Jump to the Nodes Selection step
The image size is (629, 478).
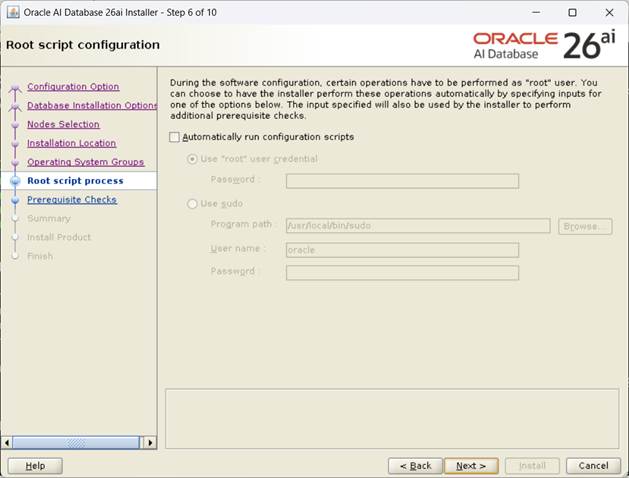[x=63, y=124]
